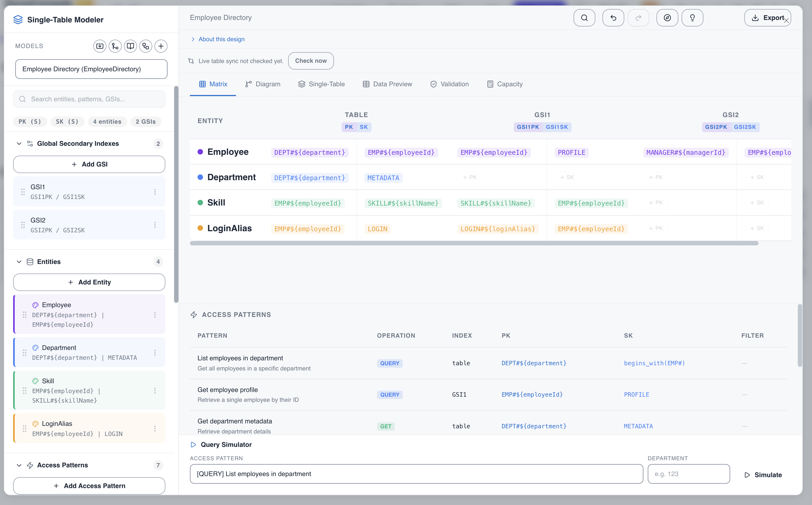
Task: Click the undo arrow icon
Action: pyautogui.click(x=613, y=18)
